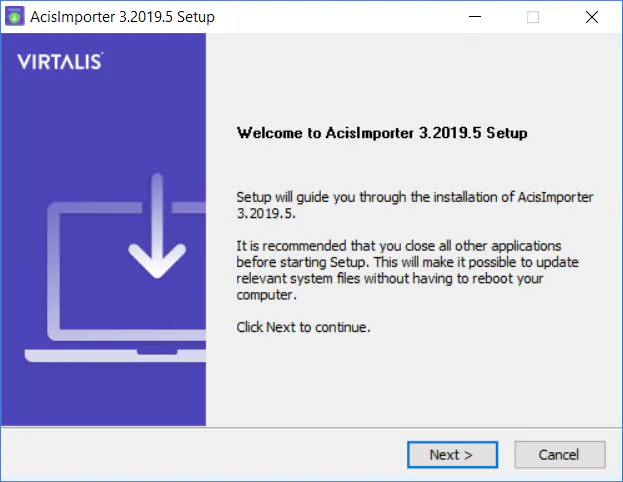The height and width of the screenshot is (482, 623).
Task: Click the greyed-out maximize button
Action: click(533, 17)
